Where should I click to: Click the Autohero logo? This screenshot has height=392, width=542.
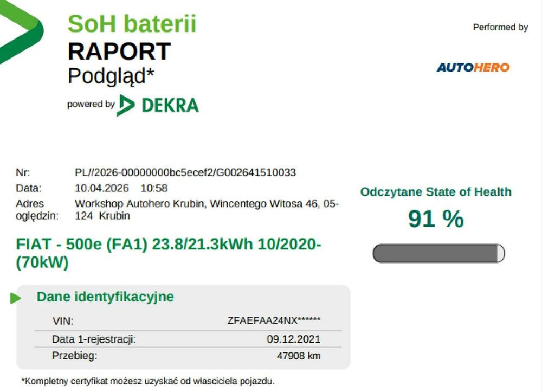(473, 67)
